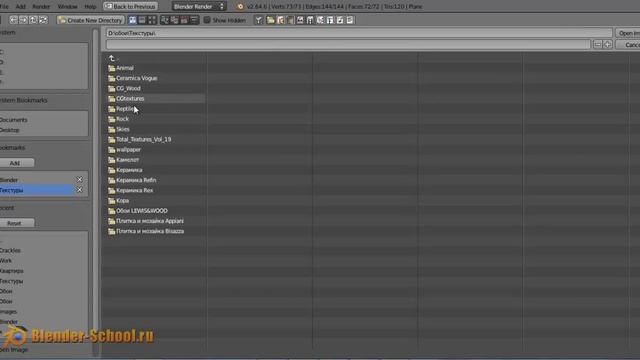This screenshot has width=640, height=360.
Task: Open the Window menu
Action: point(67,7)
